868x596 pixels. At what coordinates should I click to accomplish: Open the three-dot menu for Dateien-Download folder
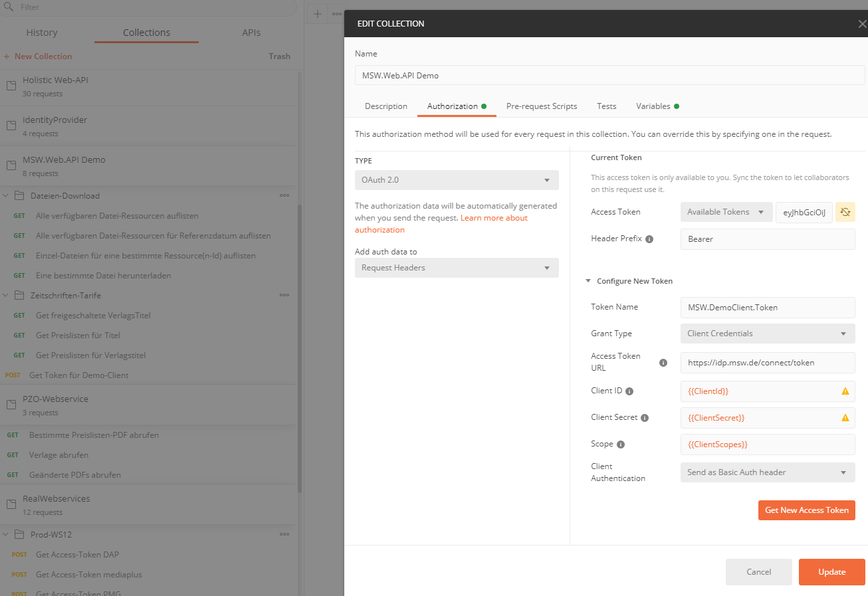point(284,195)
